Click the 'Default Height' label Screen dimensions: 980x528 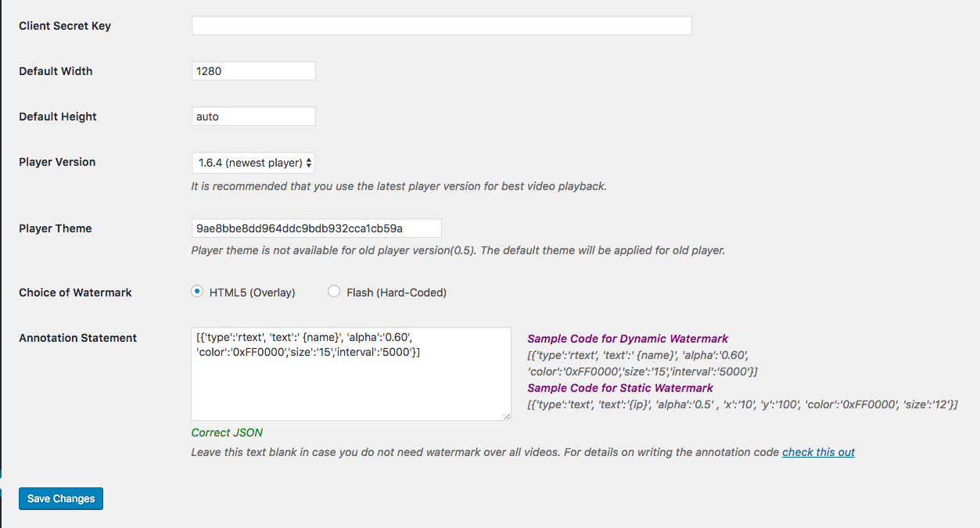58,117
